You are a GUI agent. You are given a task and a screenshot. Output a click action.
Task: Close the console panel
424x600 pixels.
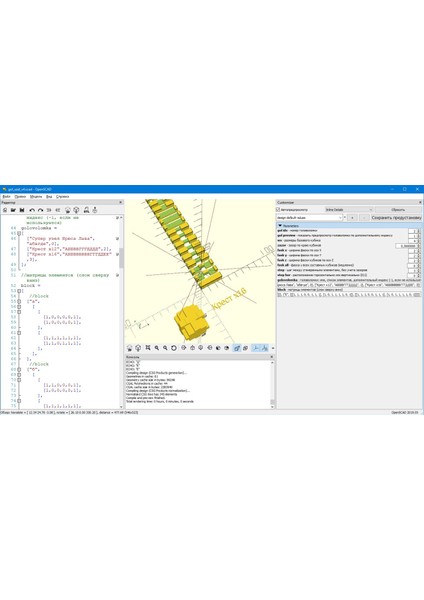272,357
